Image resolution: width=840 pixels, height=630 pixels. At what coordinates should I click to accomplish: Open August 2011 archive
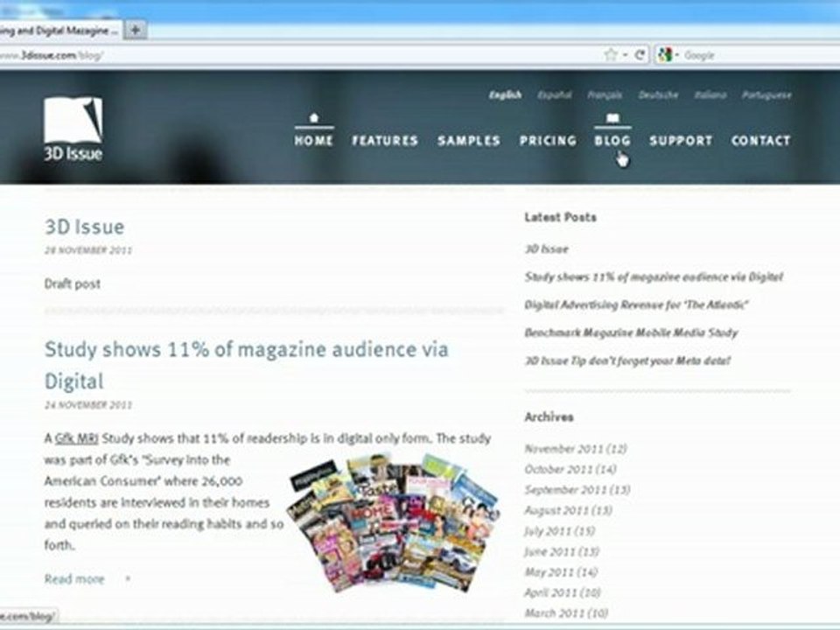(x=569, y=510)
